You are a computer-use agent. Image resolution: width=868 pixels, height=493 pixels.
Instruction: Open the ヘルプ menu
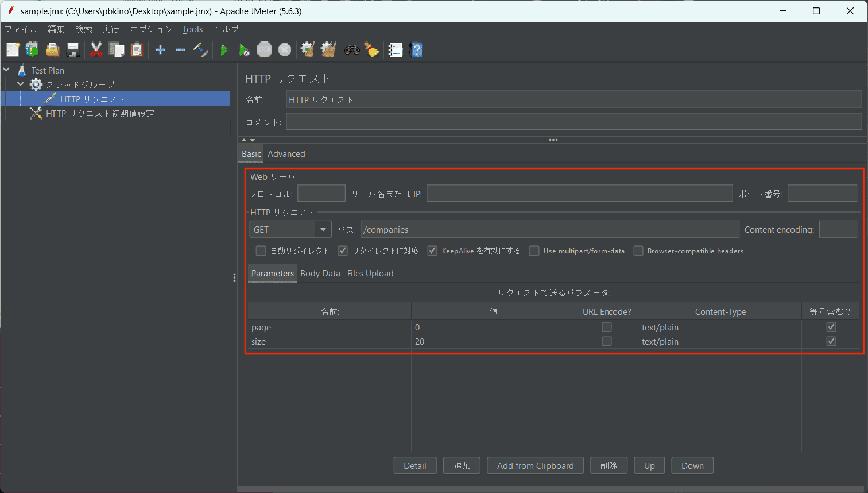coord(226,29)
